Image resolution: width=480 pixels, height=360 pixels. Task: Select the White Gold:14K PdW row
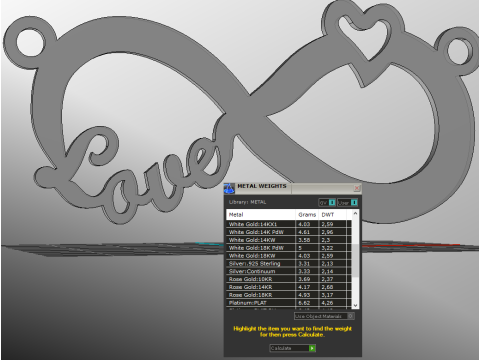(289, 232)
